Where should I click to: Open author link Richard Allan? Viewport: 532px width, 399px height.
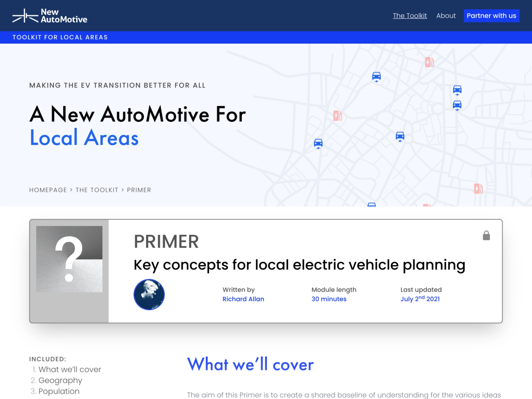(x=243, y=299)
